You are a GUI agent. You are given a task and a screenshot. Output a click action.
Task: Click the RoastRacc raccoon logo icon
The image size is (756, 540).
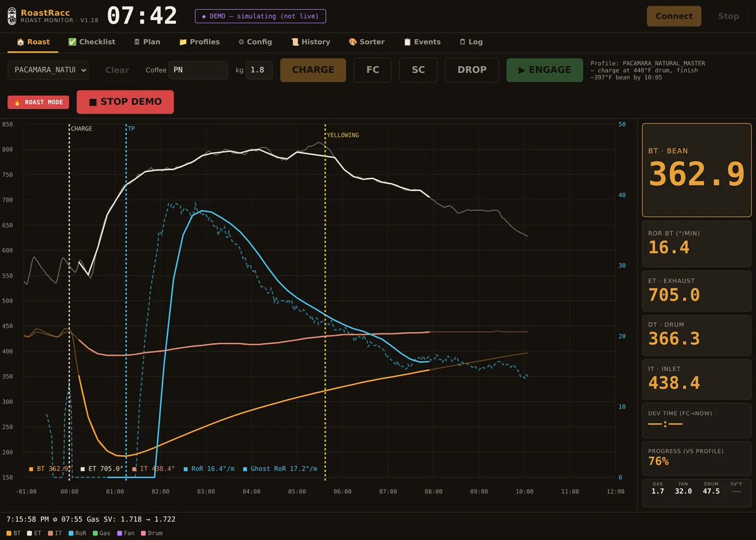(12, 16)
